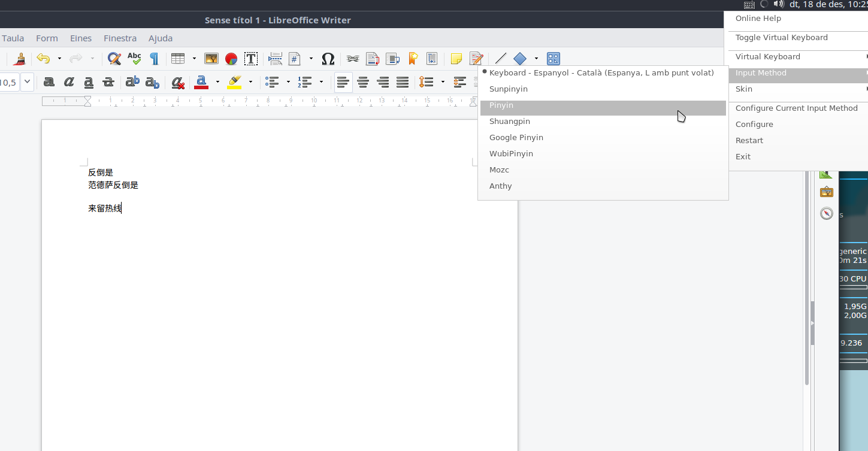868x451 pixels.
Task: Open the Navigator compass icon in sidebar
Action: click(827, 214)
